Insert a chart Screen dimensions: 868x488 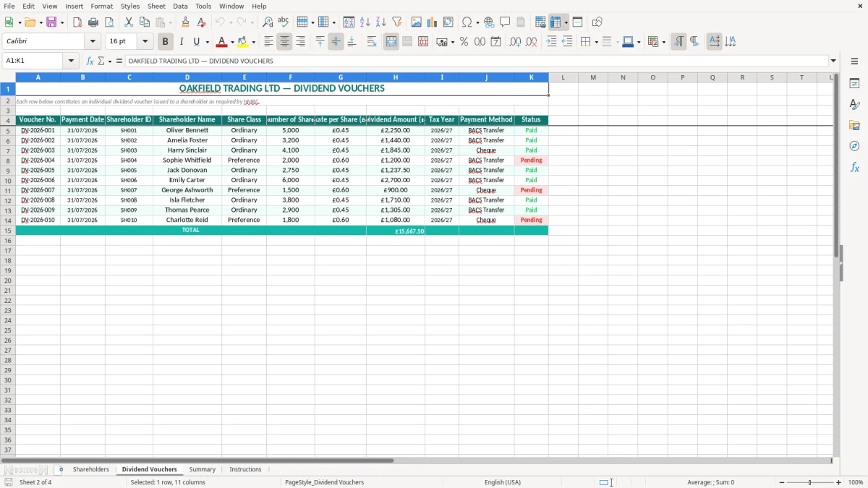(433, 22)
